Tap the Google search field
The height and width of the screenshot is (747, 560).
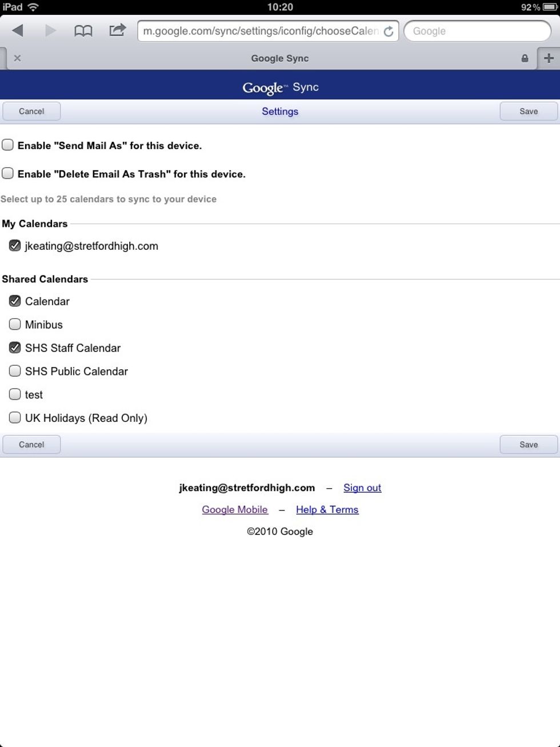477,31
